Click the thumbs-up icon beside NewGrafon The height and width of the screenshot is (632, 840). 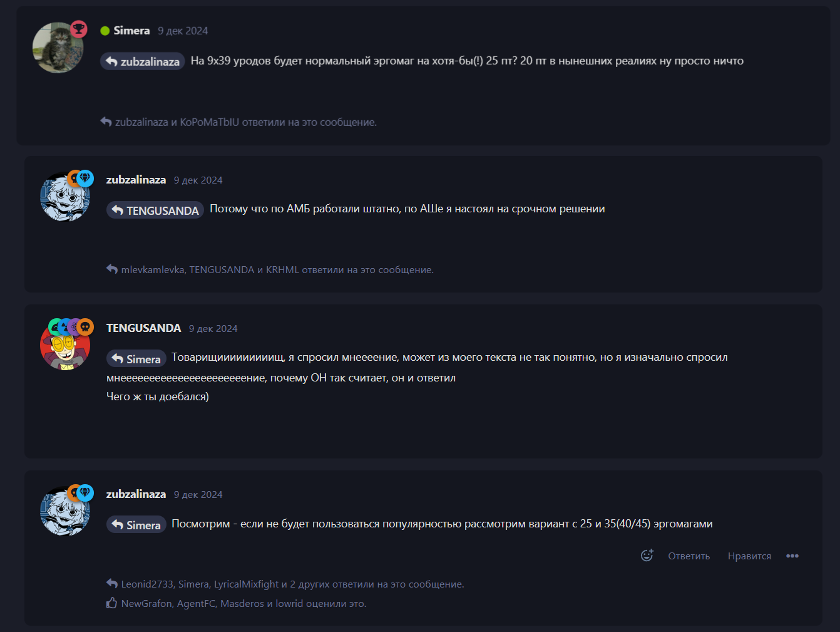point(112,603)
